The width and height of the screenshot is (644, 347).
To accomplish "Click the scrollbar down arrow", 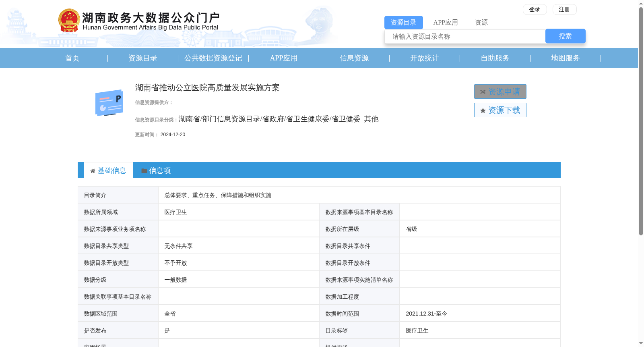I will tap(641, 343).
